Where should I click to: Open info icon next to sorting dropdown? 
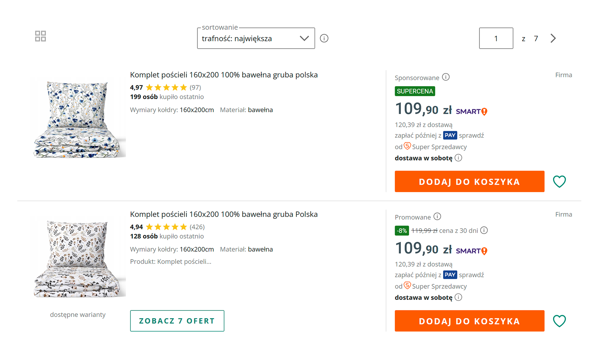click(x=324, y=39)
